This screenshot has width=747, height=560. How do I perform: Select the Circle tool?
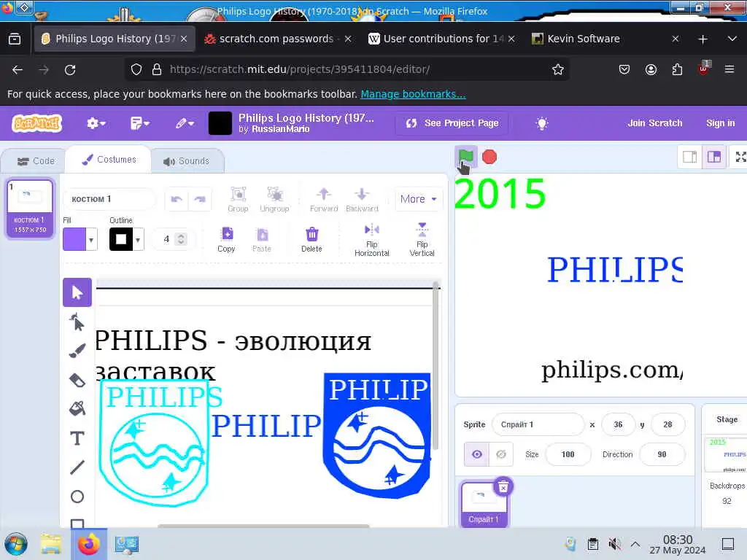coord(77,497)
